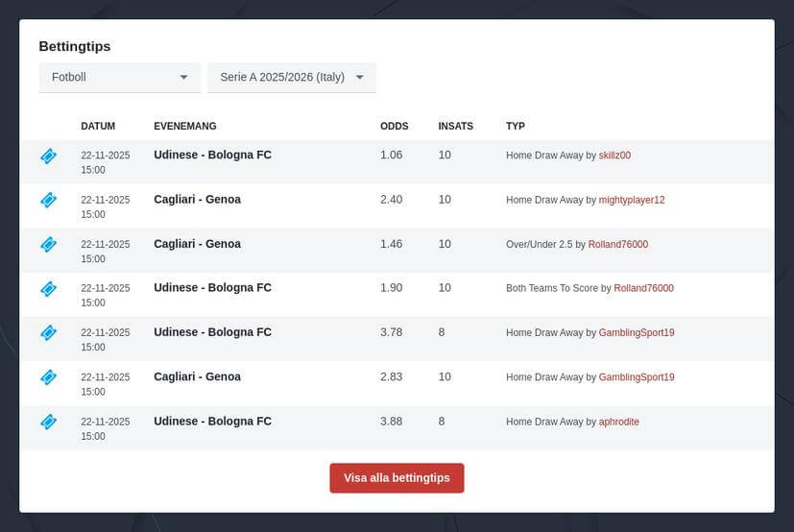Visit mightyplayer12's profile link
Viewport: 794px width, 532px height.
(632, 200)
